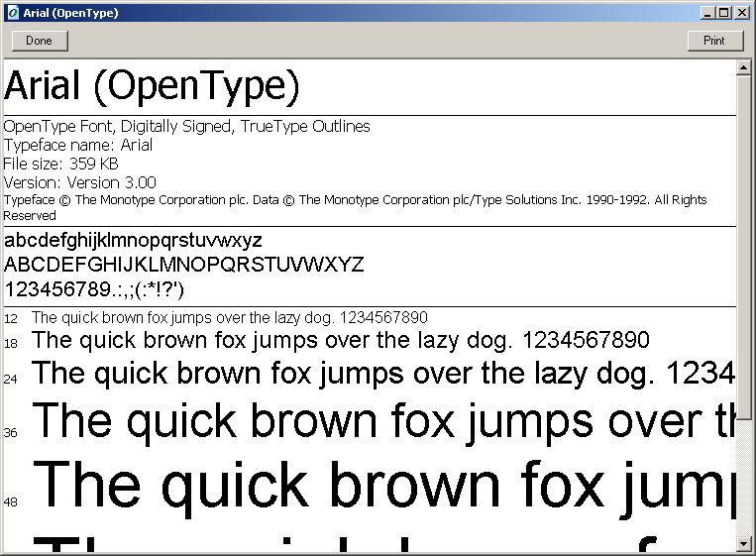Click the window title 'Arial (OpenType)'
Image resolution: width=756 pixels, height=556 pixels.
point(70,13)
